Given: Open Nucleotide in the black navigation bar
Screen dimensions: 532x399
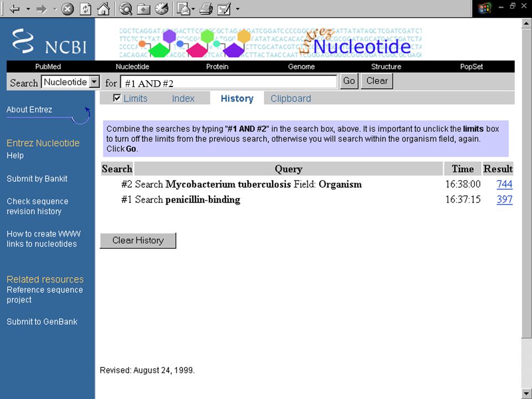Looking at the screenshot, I should coord(132,66).
